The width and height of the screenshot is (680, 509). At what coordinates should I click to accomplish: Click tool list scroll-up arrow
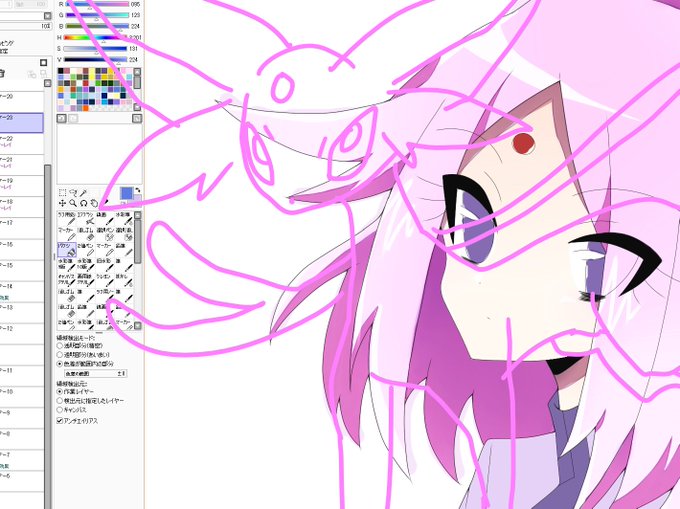[137, 215]
